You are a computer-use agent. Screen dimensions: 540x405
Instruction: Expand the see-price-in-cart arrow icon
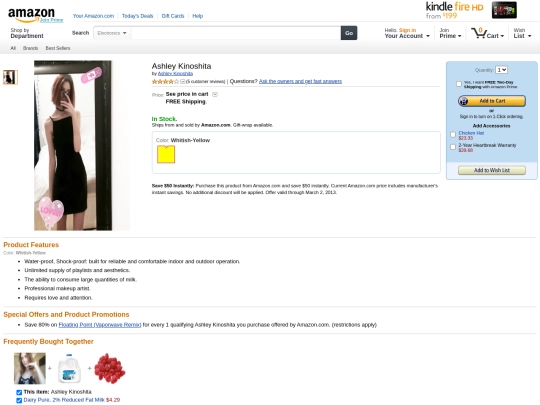tap(215, 94)
